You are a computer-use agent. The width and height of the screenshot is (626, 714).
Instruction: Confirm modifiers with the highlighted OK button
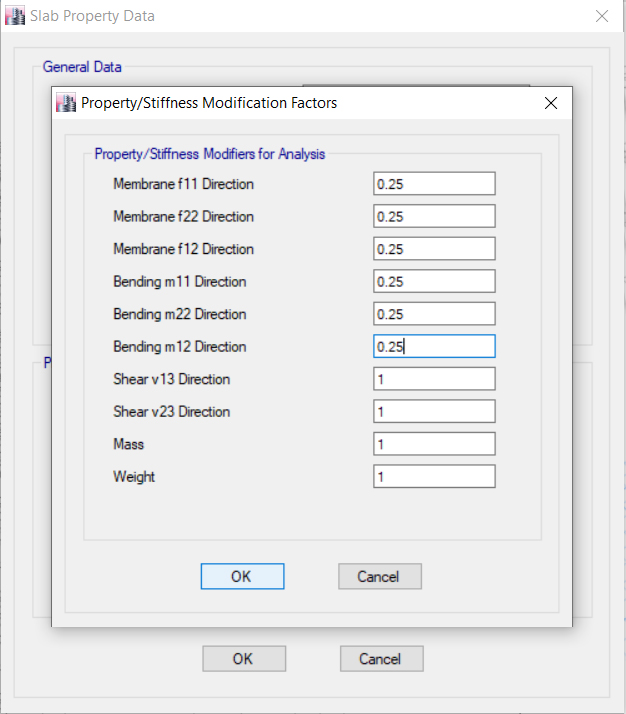(x=242, y=577)
